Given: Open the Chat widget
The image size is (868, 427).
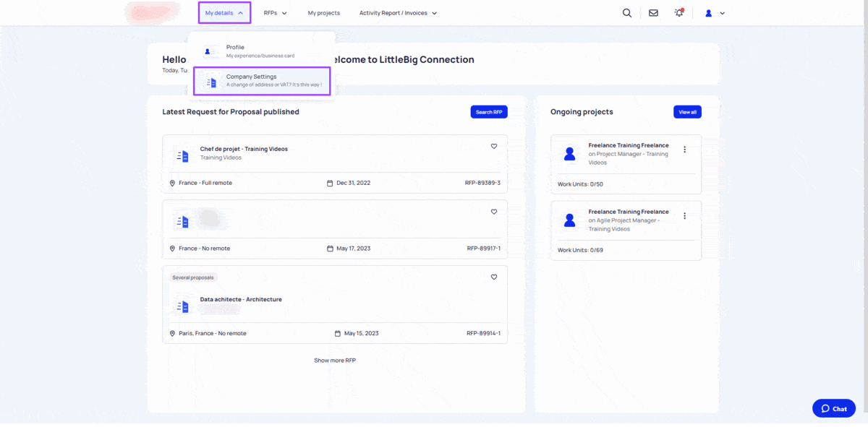Looking at the screenshot, I should [x=833, y=408].
